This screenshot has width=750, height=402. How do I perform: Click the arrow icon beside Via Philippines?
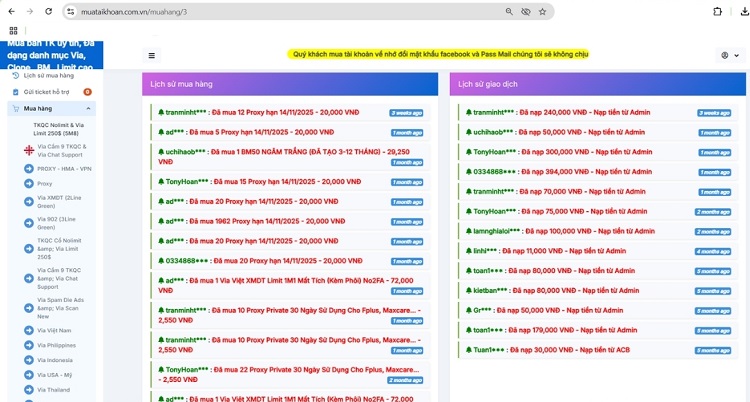tap(29, 345)
